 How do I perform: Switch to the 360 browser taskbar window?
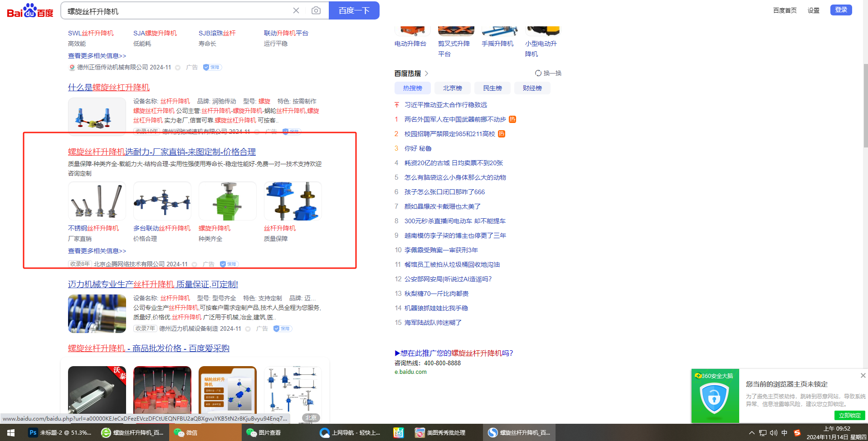tap(133, 432)
